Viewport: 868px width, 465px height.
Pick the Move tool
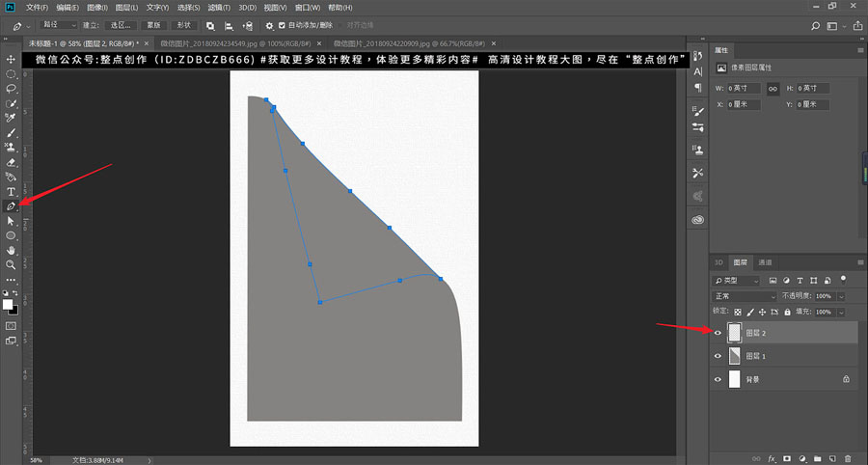[x=12, y=60]
